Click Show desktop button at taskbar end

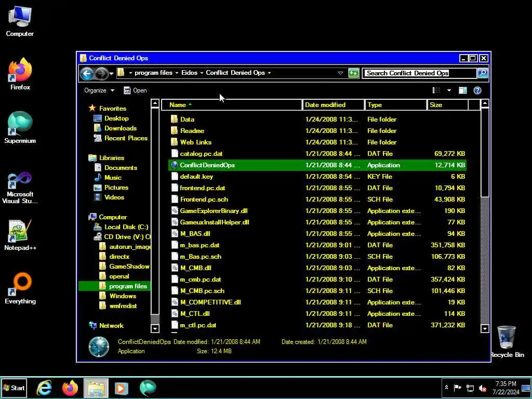click(526, 388)
